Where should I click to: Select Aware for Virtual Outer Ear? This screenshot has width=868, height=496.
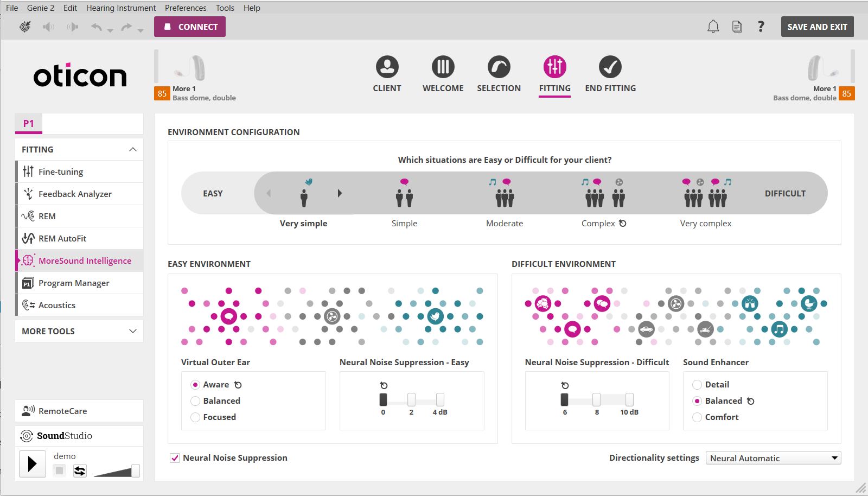(196, 385)
